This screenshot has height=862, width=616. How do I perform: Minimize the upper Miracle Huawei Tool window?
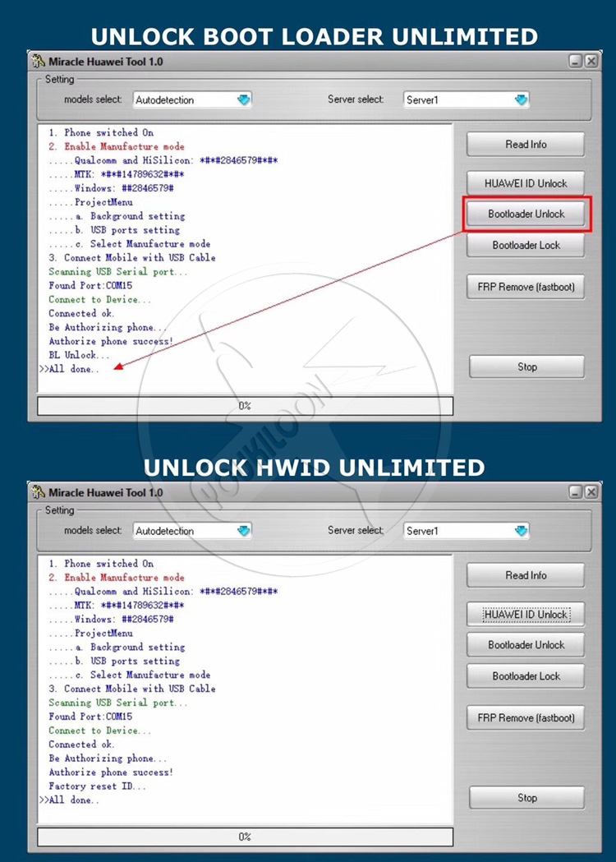575,61
